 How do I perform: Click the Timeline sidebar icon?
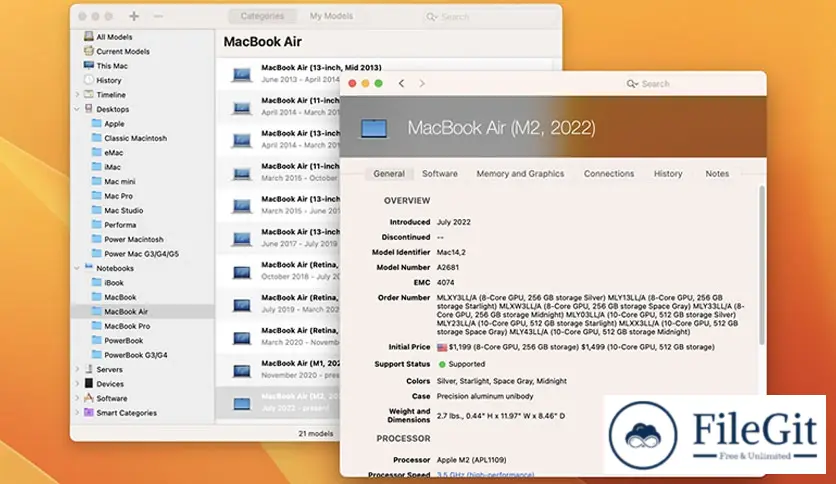tap(89, 94)
